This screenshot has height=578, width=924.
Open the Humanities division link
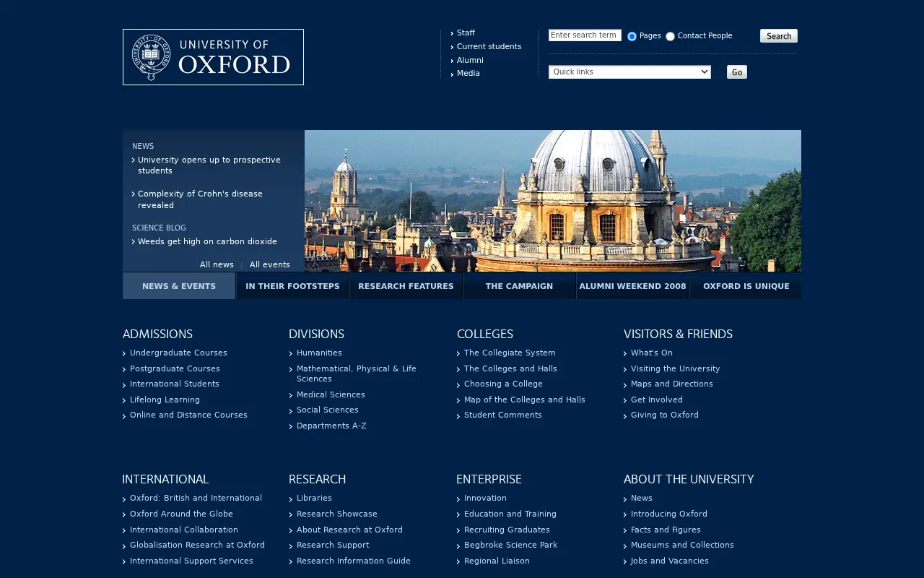coord(319,353)
